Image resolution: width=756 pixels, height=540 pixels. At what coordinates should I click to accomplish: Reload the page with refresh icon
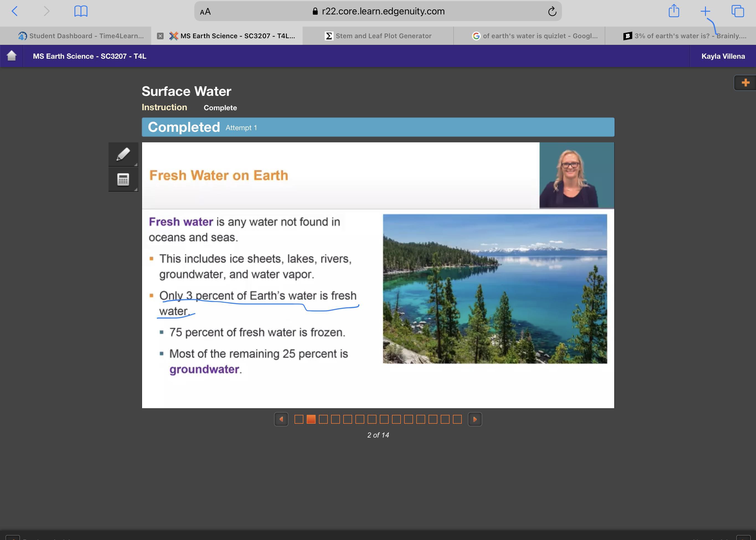(552, 11)
